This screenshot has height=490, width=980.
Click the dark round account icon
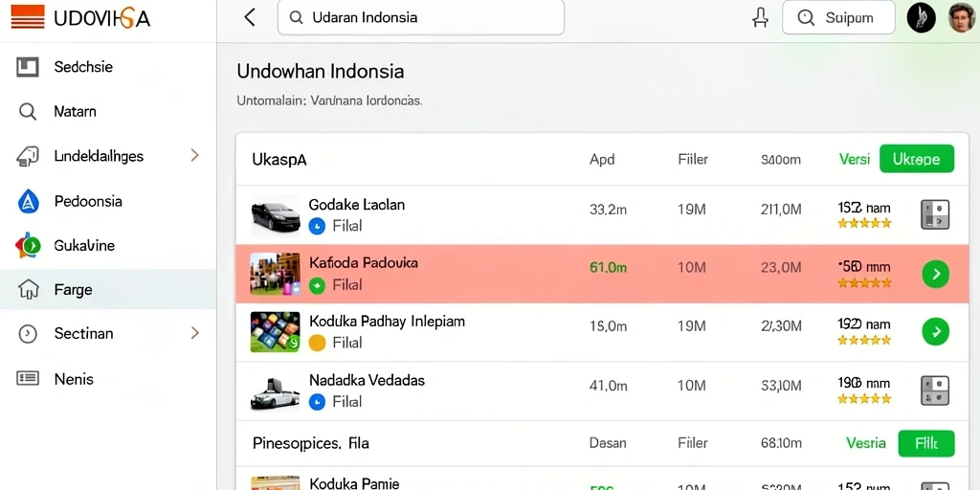click(922, 17)
